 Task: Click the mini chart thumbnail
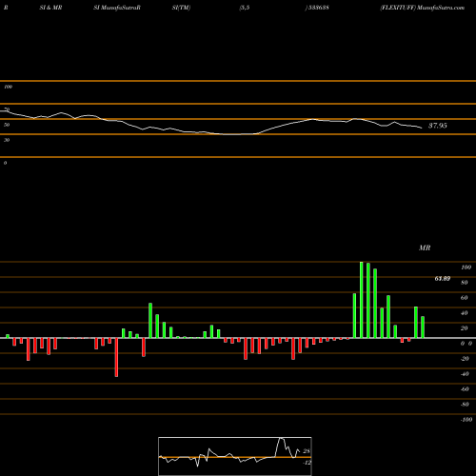pyautogui.click(x=235, y=456)
